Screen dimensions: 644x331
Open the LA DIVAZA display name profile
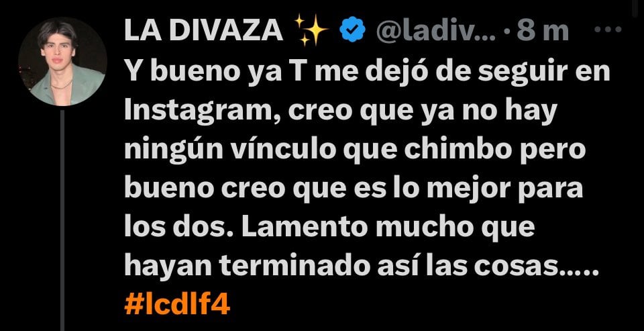204,31
